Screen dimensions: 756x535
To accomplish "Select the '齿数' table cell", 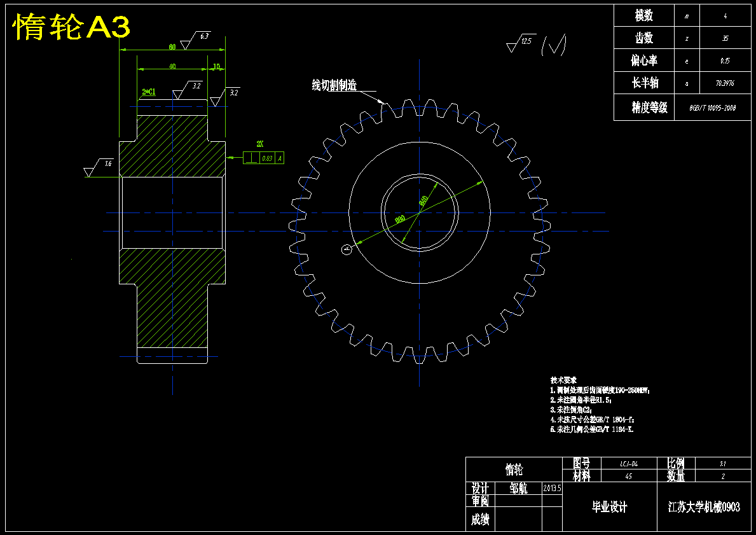I will [x=644, y=38].
